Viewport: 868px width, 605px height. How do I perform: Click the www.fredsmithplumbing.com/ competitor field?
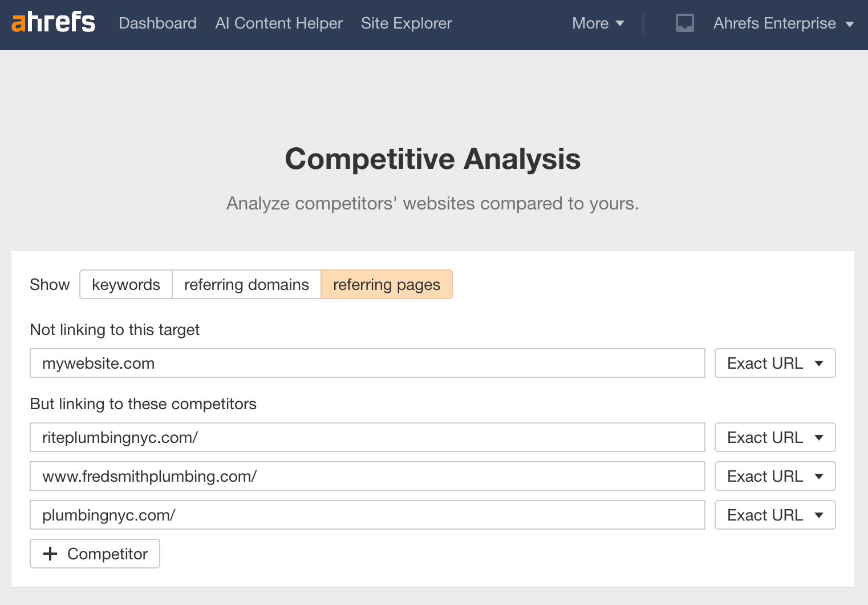coord(367,476)
